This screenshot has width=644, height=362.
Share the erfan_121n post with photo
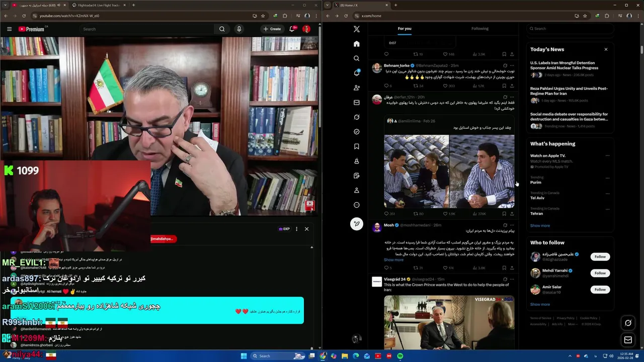point(512,214)
